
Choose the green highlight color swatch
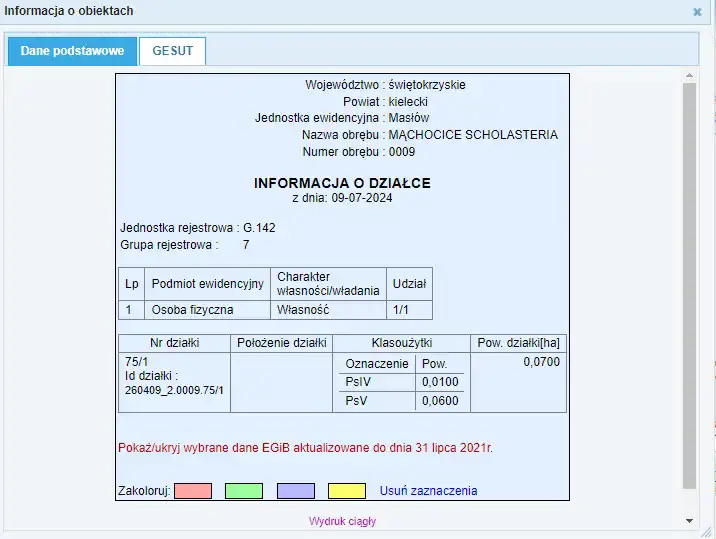[x=244, y=491]
